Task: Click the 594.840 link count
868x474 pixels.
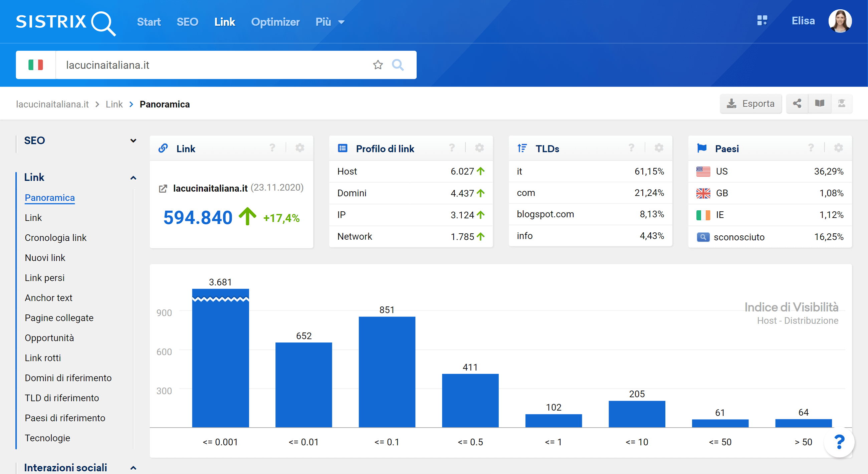Action: tap(198, 217)
